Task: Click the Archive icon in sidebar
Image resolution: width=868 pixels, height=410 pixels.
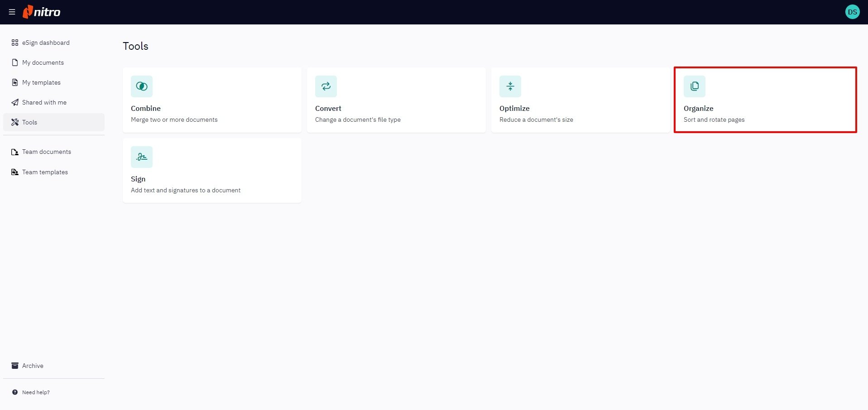Action: click(x=15, y=365)
